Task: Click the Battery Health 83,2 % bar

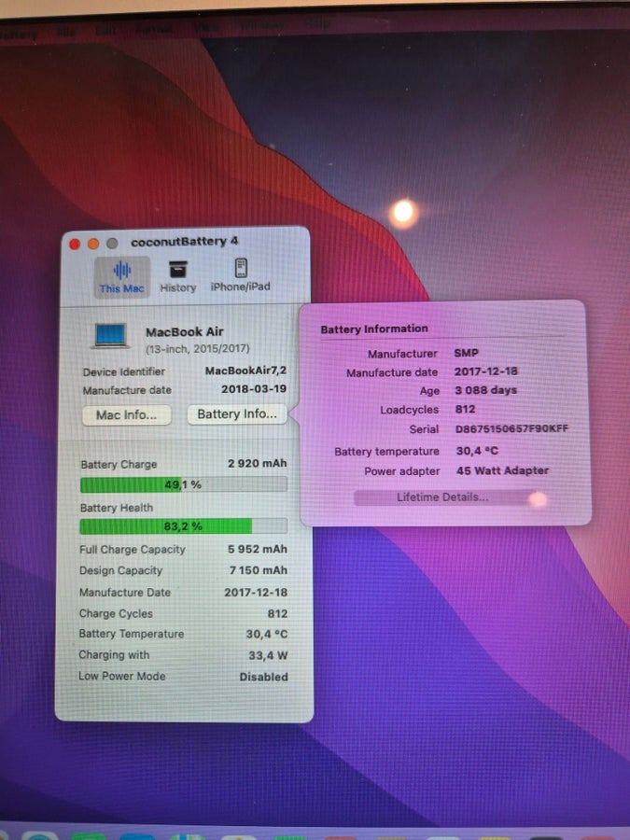Action: tap(183, 526)
